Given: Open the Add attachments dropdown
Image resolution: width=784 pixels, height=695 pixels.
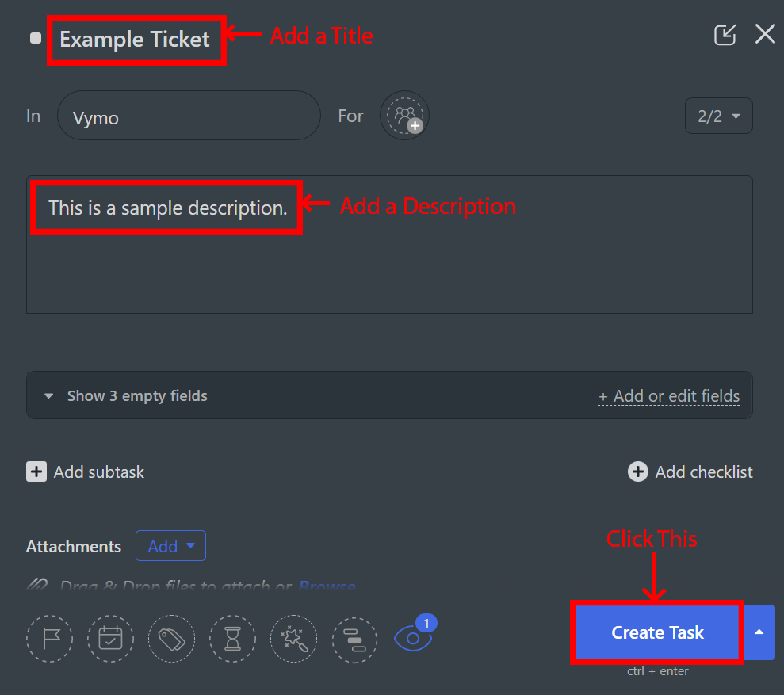Looking at the screenshot, I should [x=170, y=545].
